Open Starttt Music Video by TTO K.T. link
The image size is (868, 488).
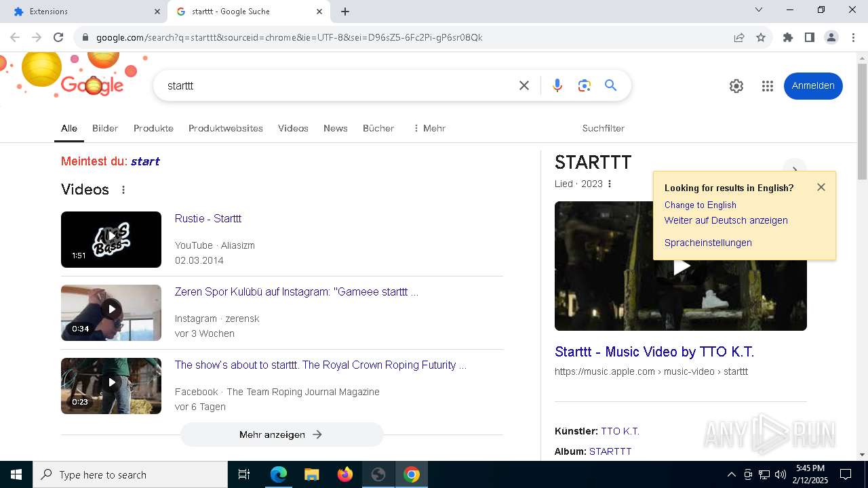coord(654,352)
